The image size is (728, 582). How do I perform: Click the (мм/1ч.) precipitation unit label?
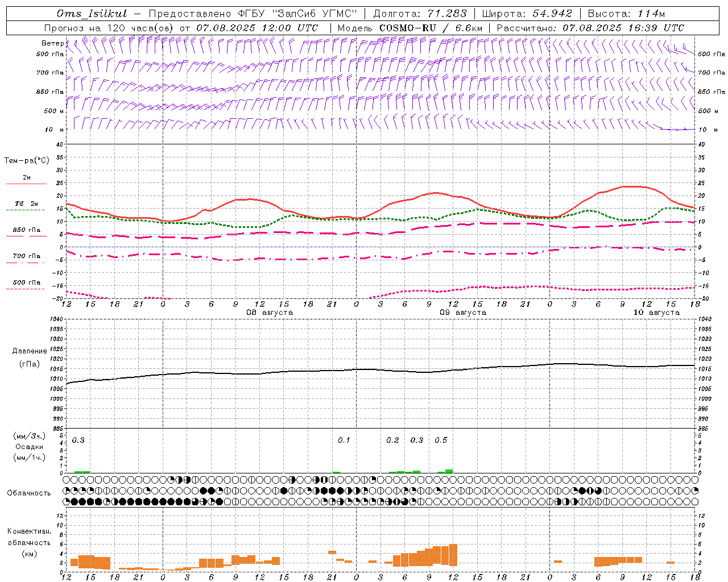coord(30,458)
